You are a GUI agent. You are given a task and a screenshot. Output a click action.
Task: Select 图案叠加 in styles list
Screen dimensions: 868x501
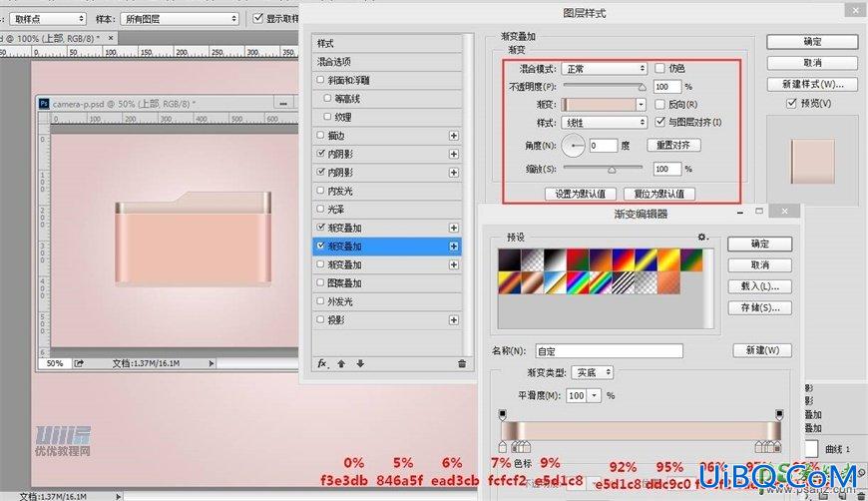[x=387, y=282]
